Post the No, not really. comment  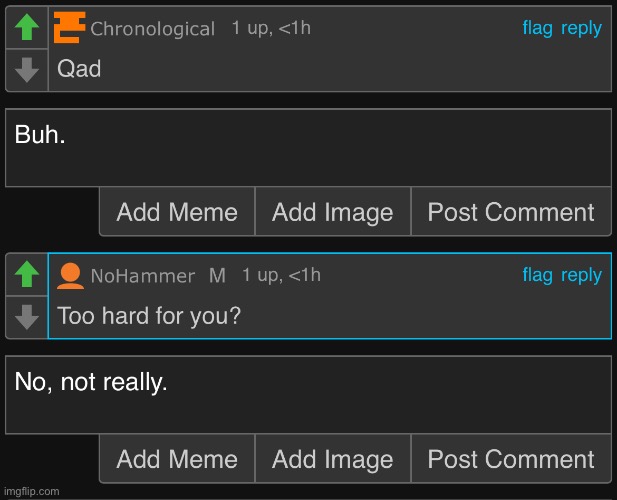pos(511,459)
